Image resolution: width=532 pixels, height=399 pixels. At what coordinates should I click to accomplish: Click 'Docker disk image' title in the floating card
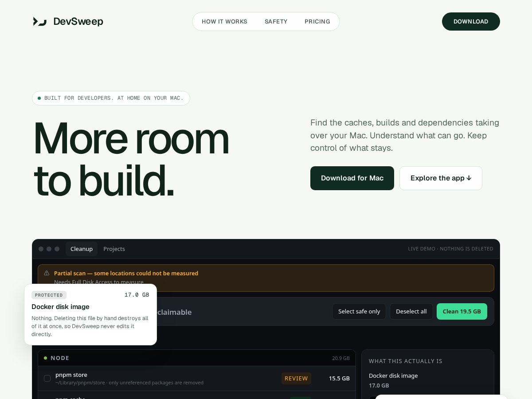(x=60, y=306)
